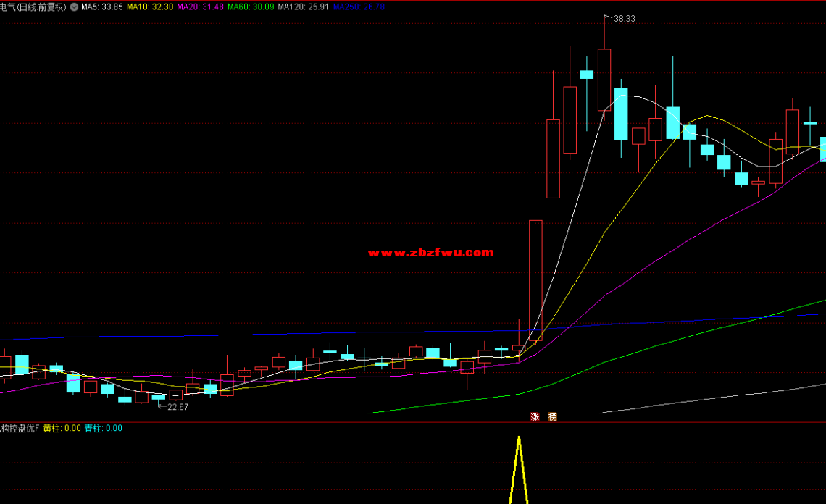826x504 pixels.
Task: Click the 青柱: 0.00 indicator value
Action: [x=104, y=428]
